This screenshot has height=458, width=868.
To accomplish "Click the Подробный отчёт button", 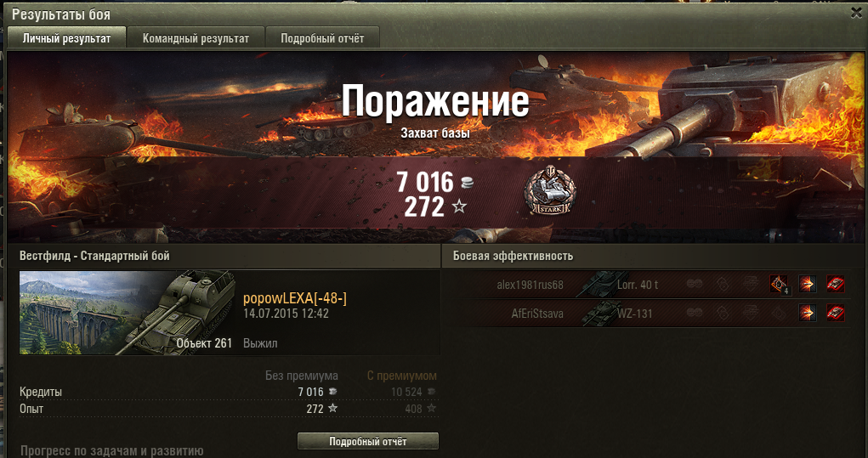I will point(368,441).
